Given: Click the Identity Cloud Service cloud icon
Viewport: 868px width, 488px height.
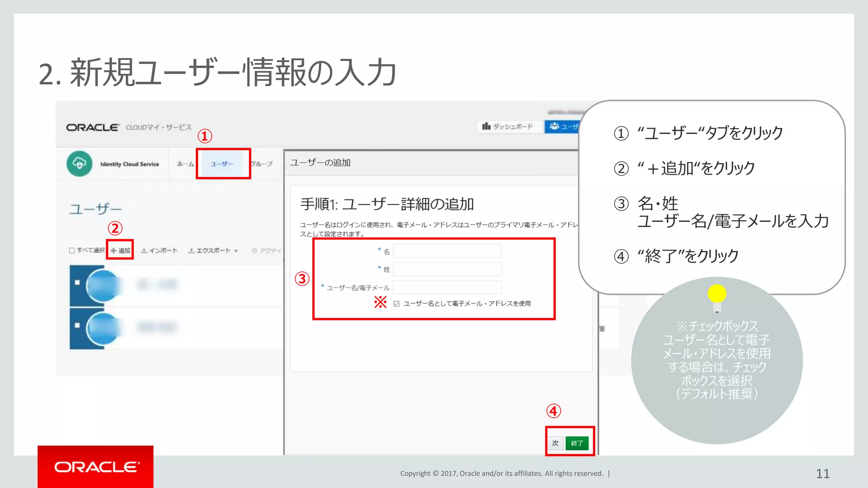Looking at the screenshot, I should [79, 164].
